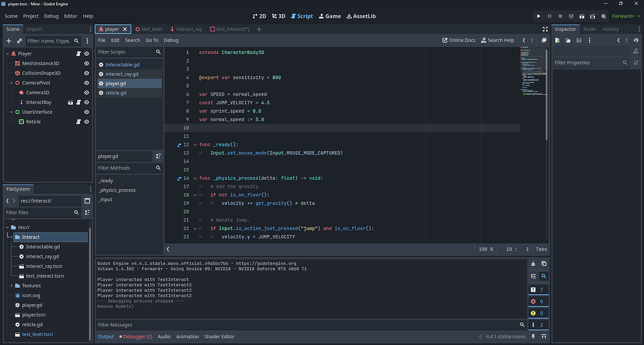
Task: Open the Help menu
Action: pyautogui.click(x=88, y=16)
